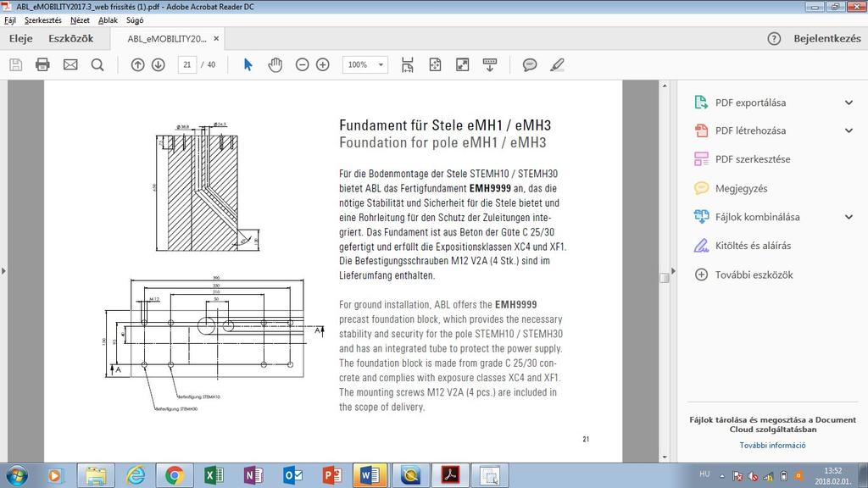Open the Fájl menu
868x488 pixels.
[x=10, y=20]
